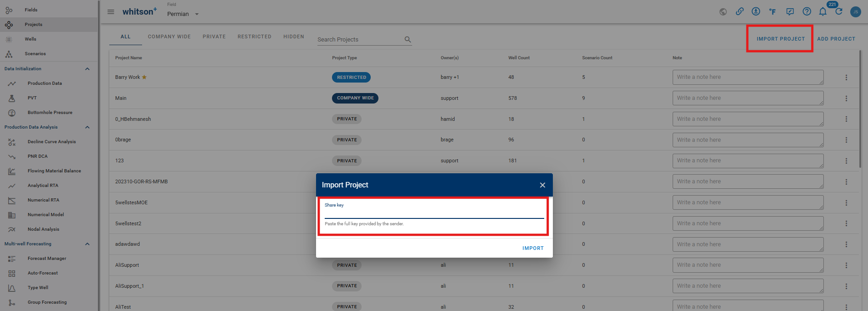868x311 pixels.
Task: Open the JS user avatar menu
Action: click(856, 12)
